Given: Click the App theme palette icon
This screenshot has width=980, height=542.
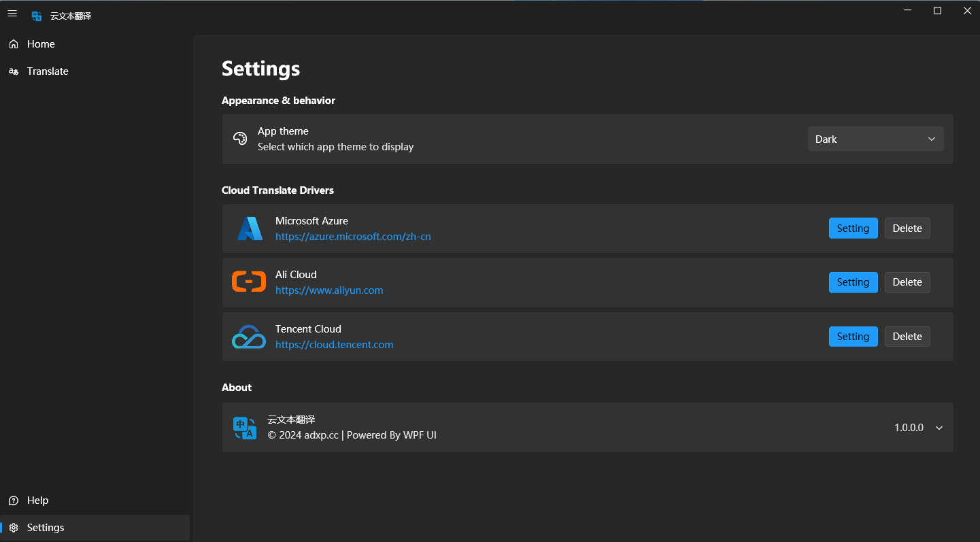Looking at the screenshot, I should (x=239, y=139).
